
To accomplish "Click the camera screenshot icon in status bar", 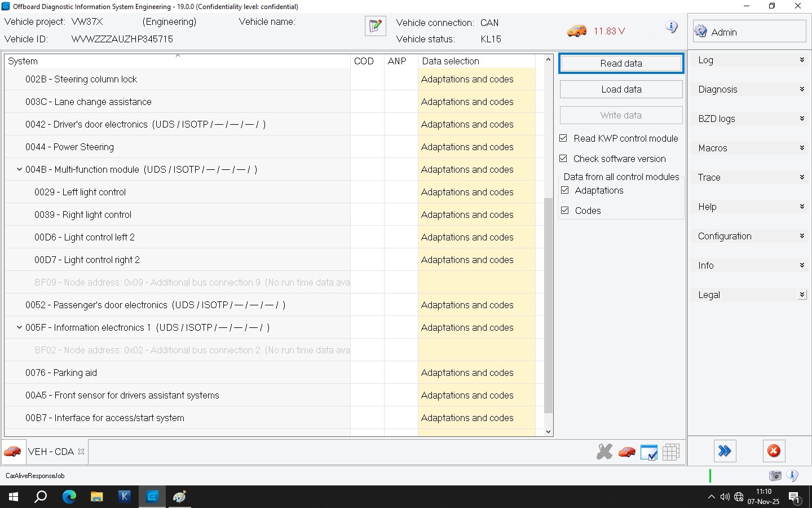I will click(x=775, y=476).
